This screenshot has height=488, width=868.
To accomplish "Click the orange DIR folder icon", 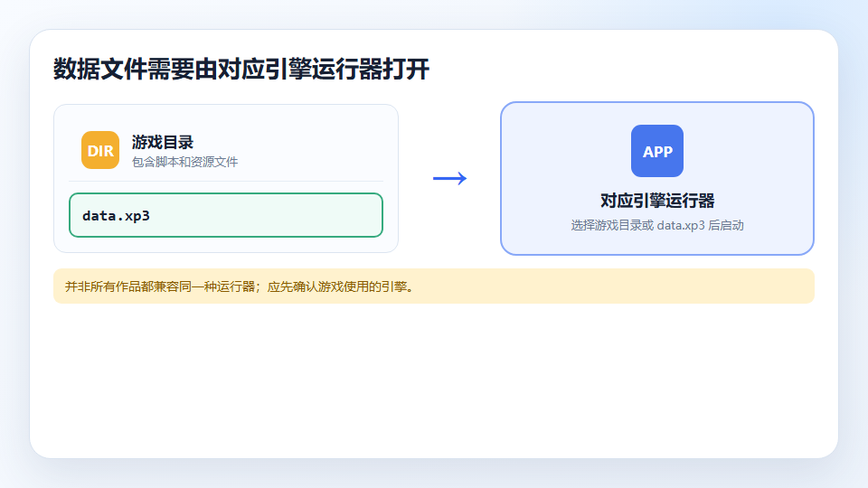I will pyautogui.click(x=100, y=150).
